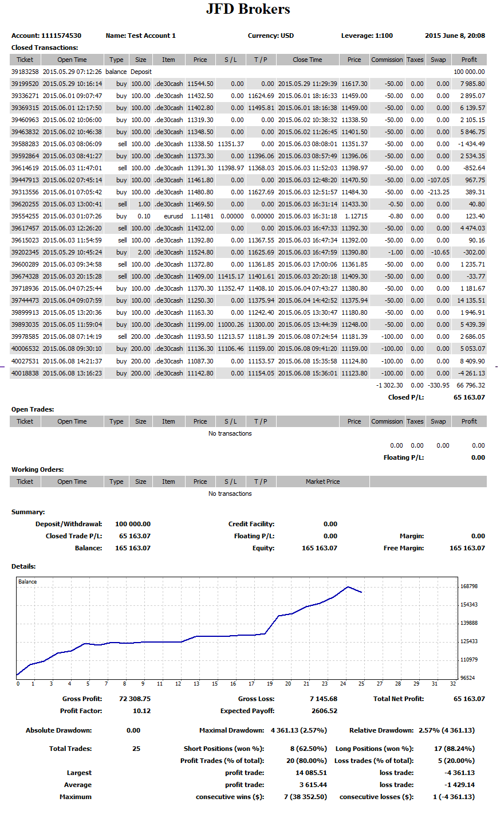Click the 'balance' type in the deposit row
The image size is (504, 818).
[x=116, y=72]
